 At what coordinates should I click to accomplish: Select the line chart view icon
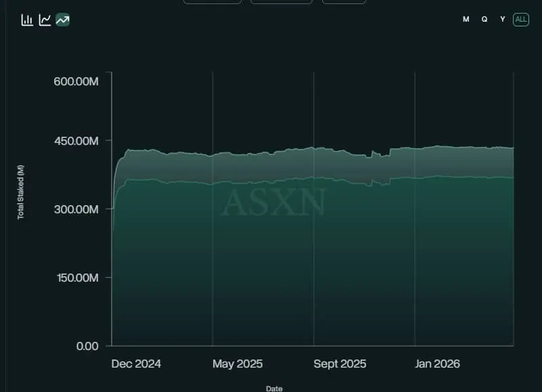[45, 20]
